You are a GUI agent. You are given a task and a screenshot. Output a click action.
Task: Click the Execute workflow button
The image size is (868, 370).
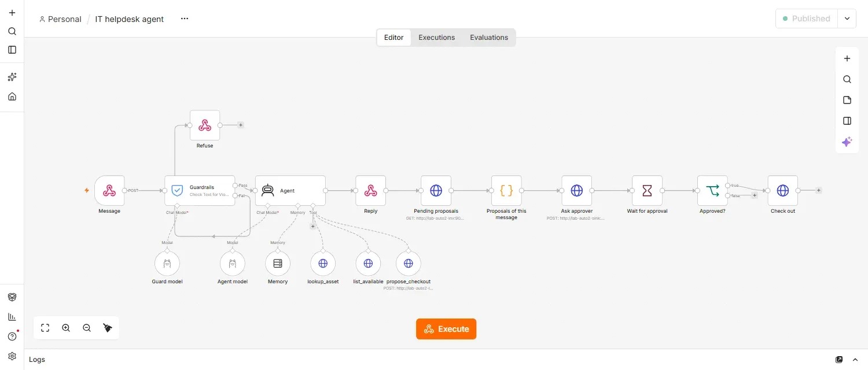pos(446,329)
